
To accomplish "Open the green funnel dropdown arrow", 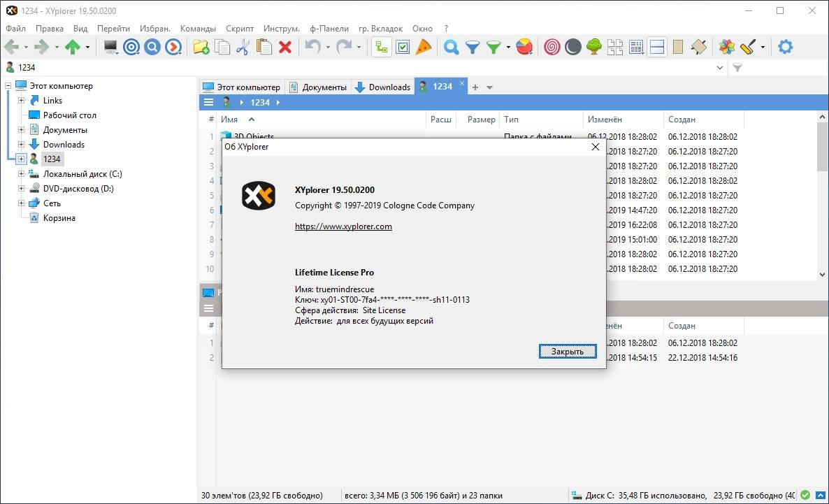I will pos(507,47).
